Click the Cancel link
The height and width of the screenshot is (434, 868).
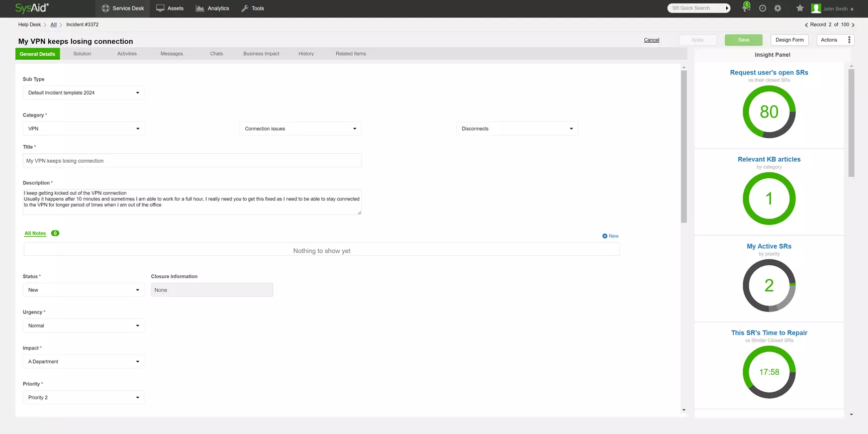651,40
